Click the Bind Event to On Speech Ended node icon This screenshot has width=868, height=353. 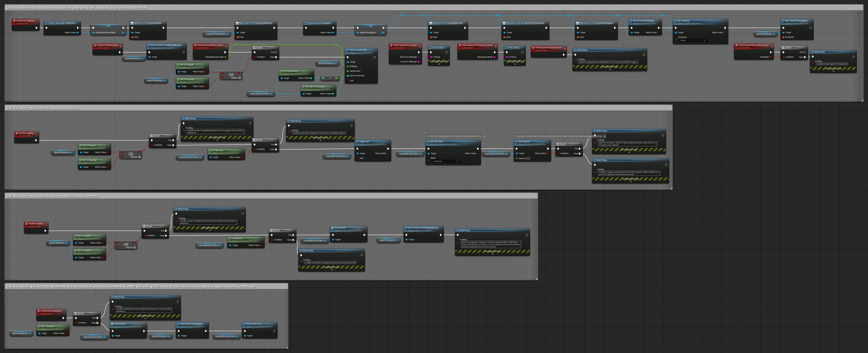point(132,23)
